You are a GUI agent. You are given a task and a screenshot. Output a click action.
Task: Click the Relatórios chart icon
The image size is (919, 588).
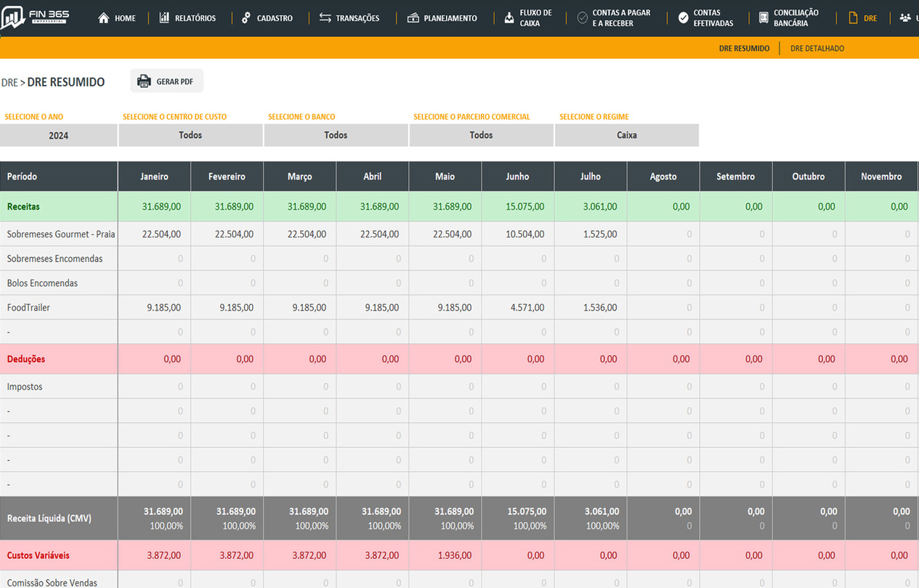click(164, 17)
